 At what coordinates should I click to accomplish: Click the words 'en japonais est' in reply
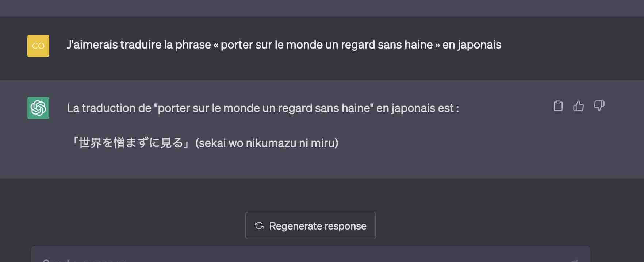pos(415,108)
